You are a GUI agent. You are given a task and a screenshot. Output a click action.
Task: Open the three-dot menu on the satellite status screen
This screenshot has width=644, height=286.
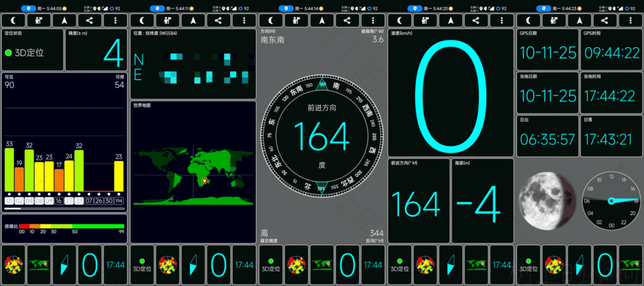(115, 20)
